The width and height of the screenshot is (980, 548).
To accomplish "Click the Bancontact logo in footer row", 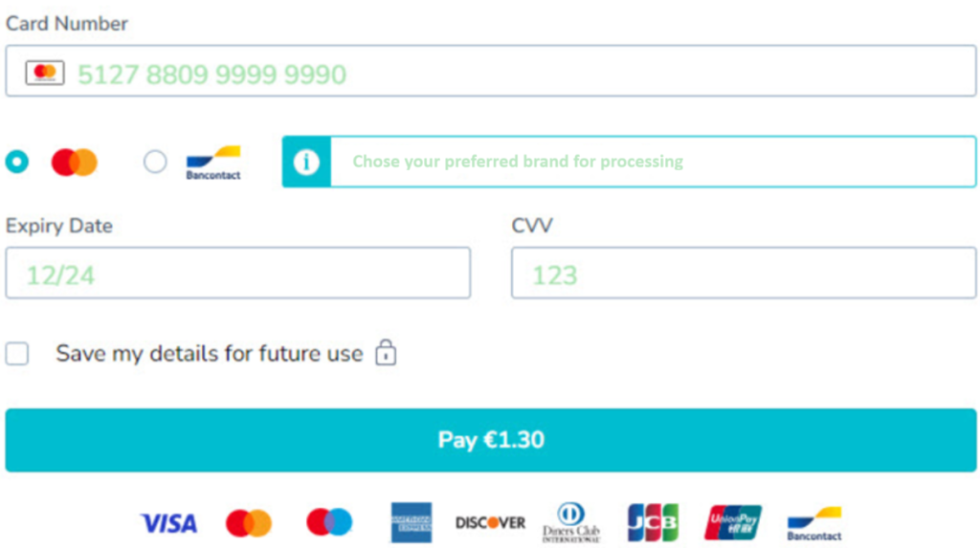I will pyautogui.click(x=814, y=524).
